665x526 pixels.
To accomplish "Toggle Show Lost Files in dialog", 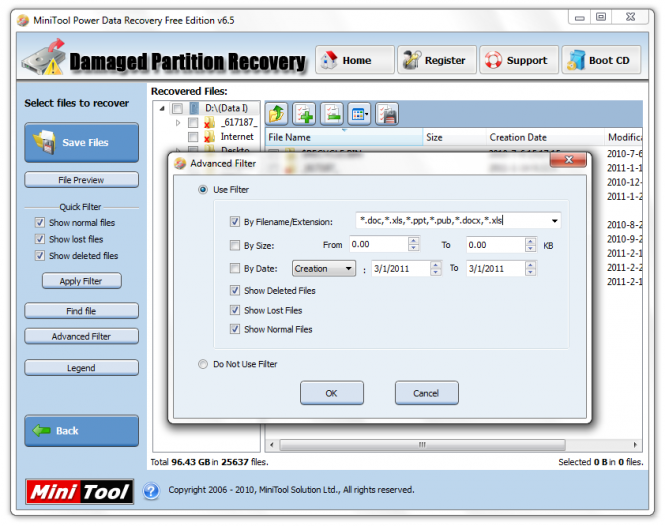I will (x=235, y=310).
